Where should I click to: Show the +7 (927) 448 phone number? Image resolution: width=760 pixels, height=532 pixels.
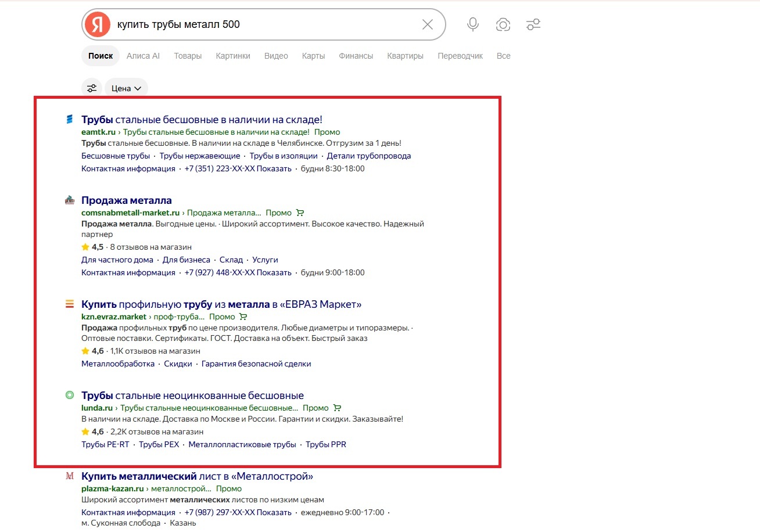(x=238, y=272)
